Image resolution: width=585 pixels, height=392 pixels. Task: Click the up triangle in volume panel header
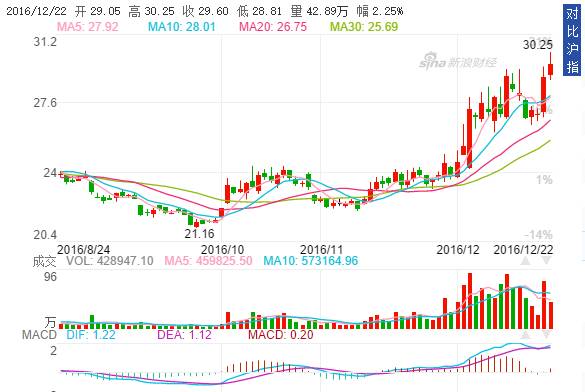click(525, 260)
